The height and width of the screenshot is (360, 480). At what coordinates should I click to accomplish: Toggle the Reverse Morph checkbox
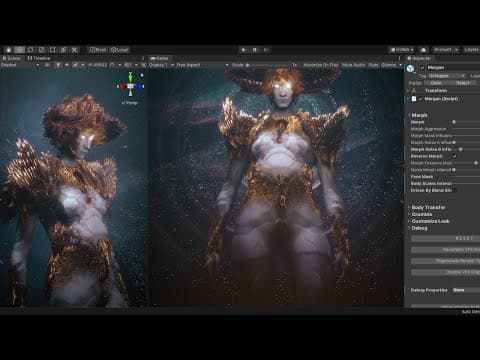454,156
